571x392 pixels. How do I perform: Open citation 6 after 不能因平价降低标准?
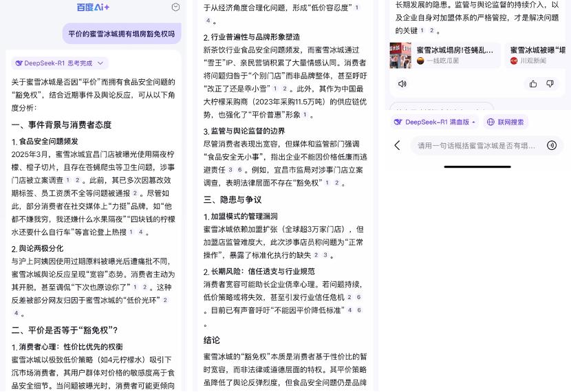pos(359,310)
